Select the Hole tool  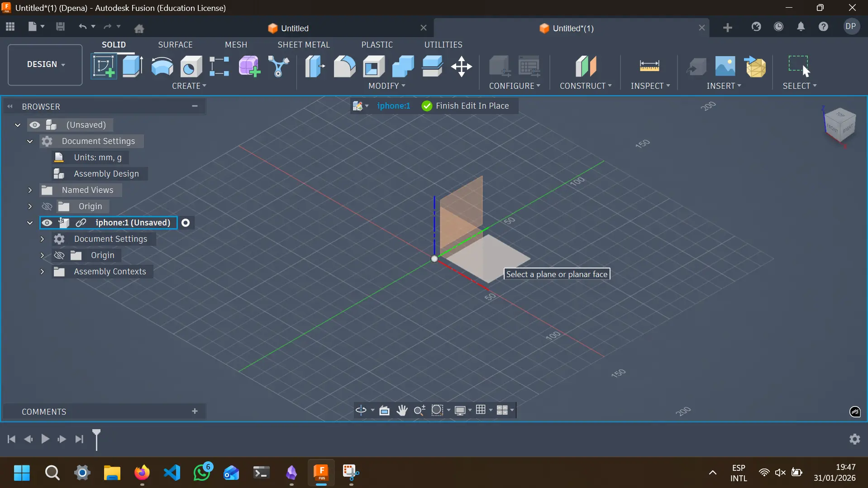pos(191,67)
